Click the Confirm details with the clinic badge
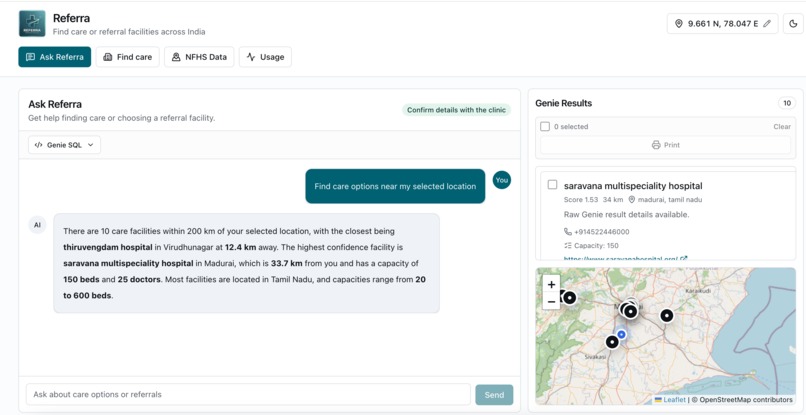The width and height of the screenshot is (806, 415). click(x=456, y=110)
